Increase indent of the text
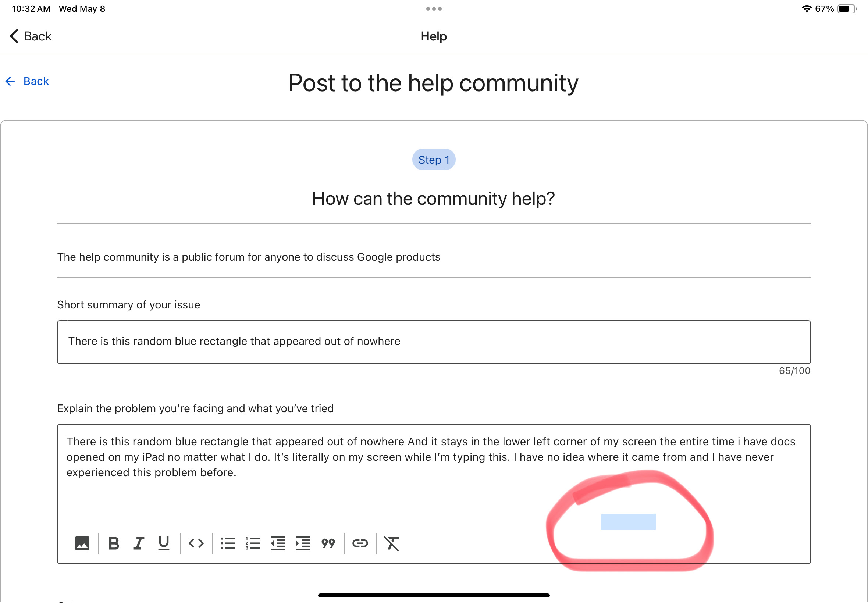Image resolution: width=868 pixels, height=603 pixels. click(x=303, y=543)
